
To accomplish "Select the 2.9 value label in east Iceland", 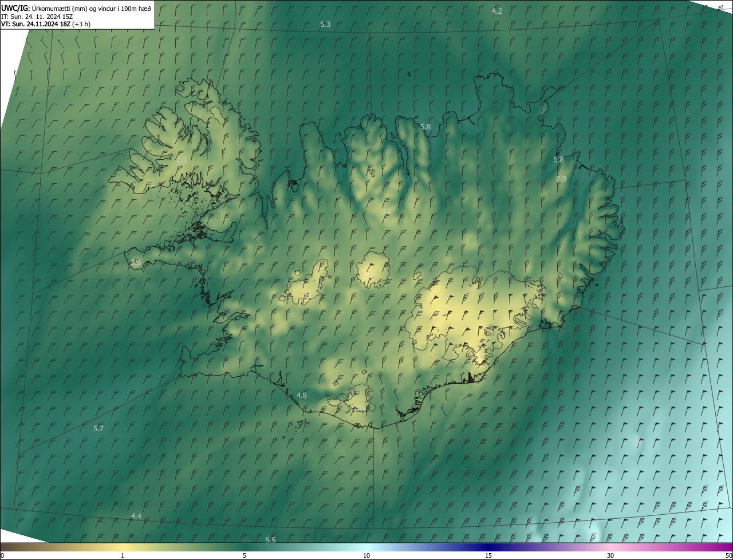I will pos(561,179).
